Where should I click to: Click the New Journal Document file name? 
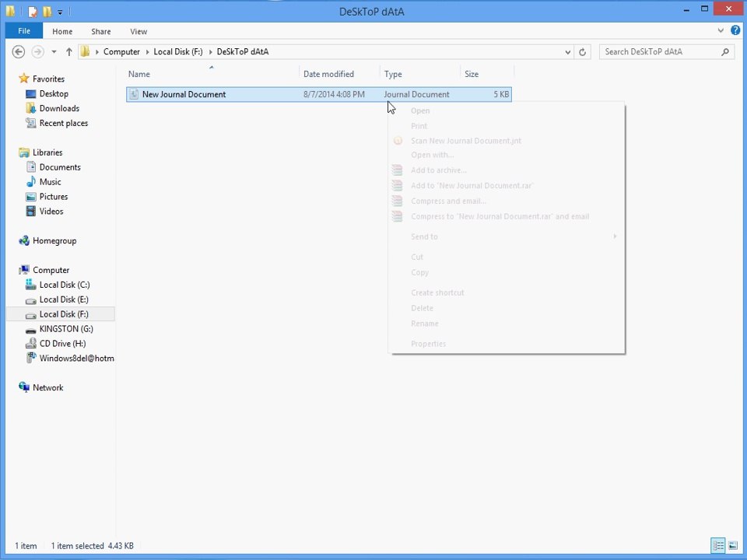tap(184, 94)
